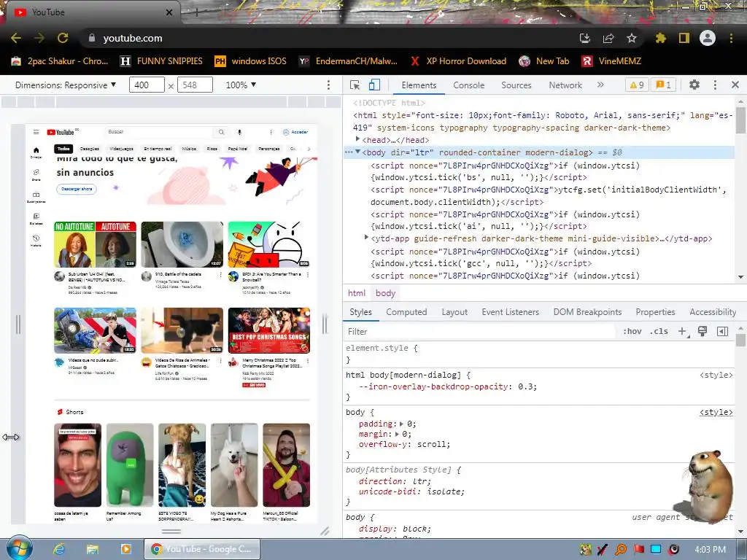Click the Styles Filter input
Viewport: 747px width, 560px height.
pos(480,332)
